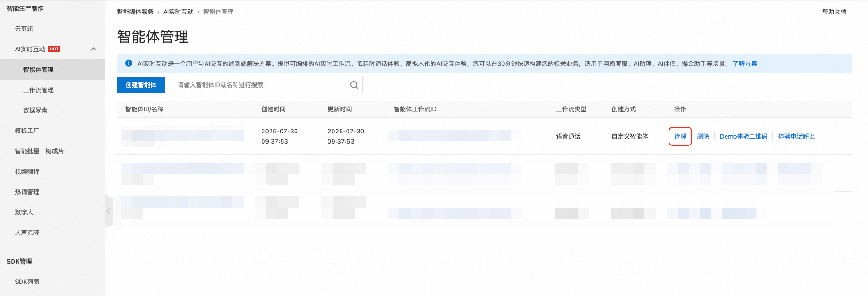
Task: Click the search magnifier icon
Action: point(354,85)
